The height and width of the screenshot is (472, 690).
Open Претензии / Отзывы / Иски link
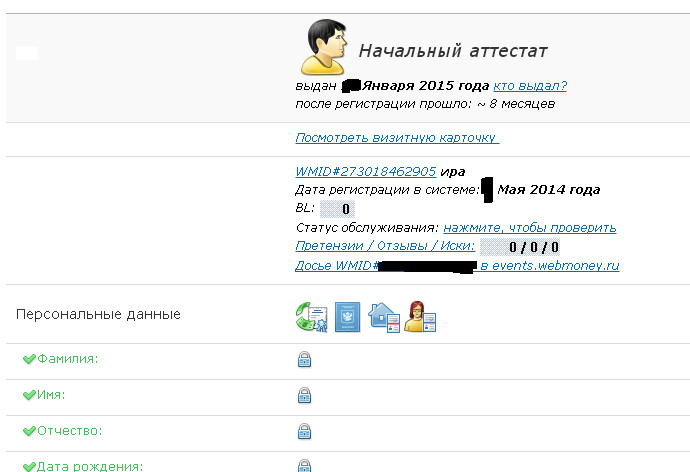tap(385, 246)
